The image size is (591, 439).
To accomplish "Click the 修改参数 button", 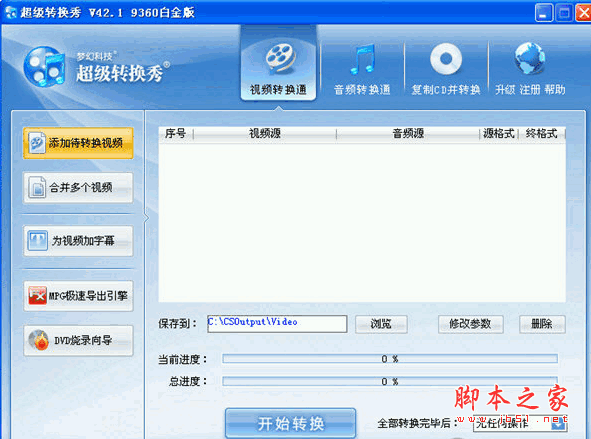I will point(470,324).
